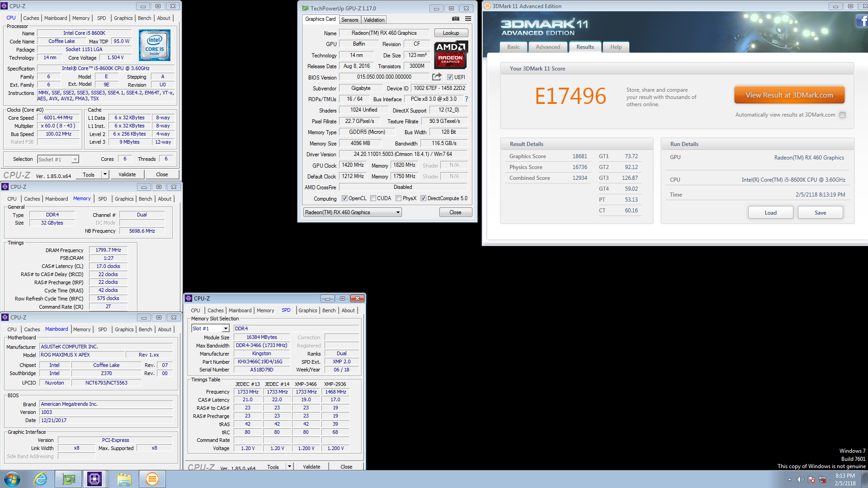The width and height of the screenshot is (868, 488).
Task: Click the ROG MAXIMUS X APEX model field
Action: coord(82,355)
